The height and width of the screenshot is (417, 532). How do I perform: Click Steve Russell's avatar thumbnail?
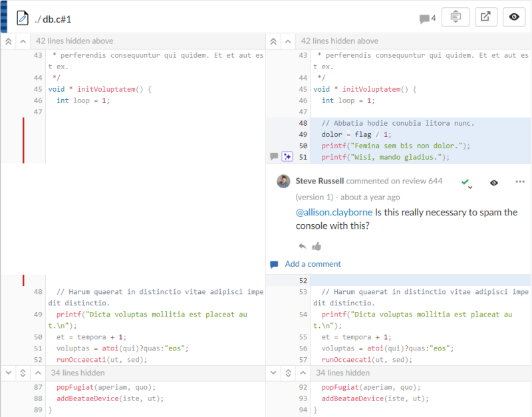point(283,181)
